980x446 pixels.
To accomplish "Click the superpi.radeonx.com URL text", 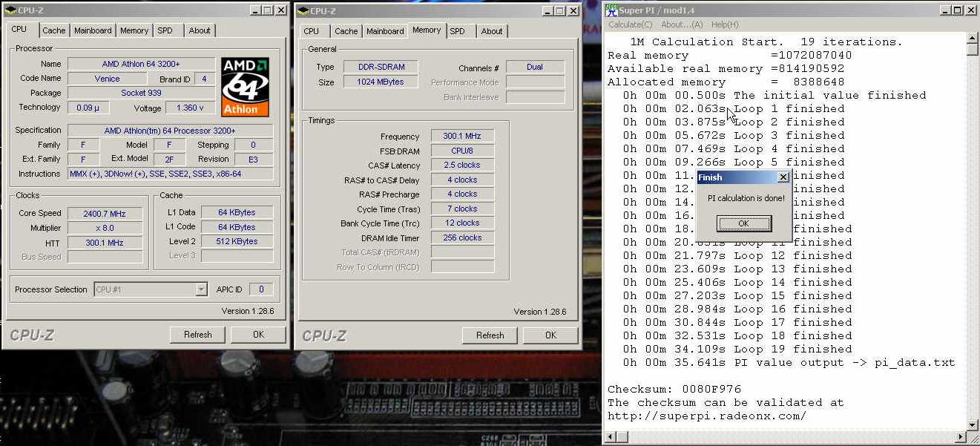I will coord(707,416).
